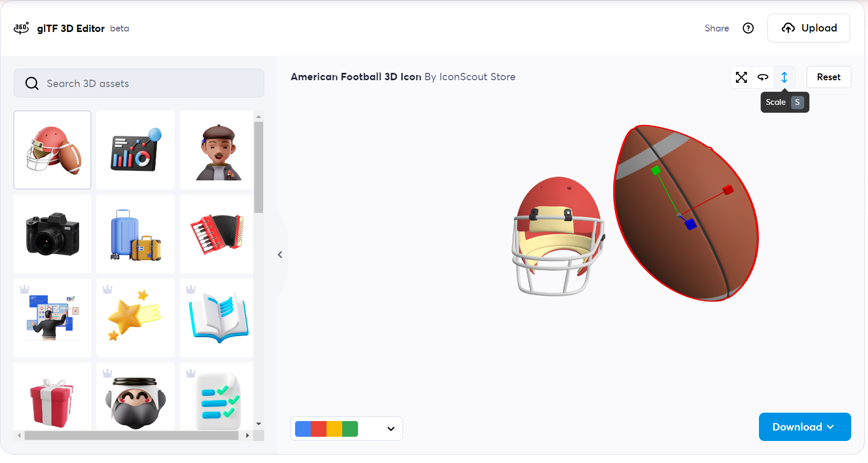Select the Move transform tool icon
The height and width of the screenshot is (463, 868).
pos(741,77)
